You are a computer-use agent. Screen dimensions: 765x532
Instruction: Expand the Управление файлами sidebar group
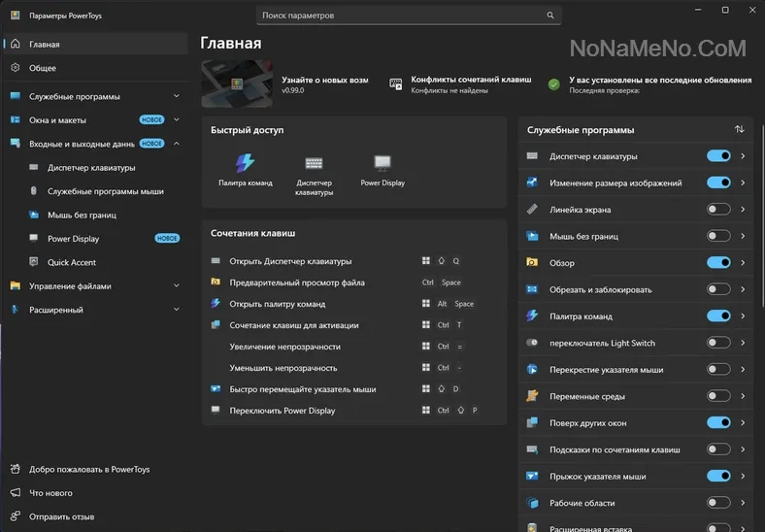coord(176,286)
